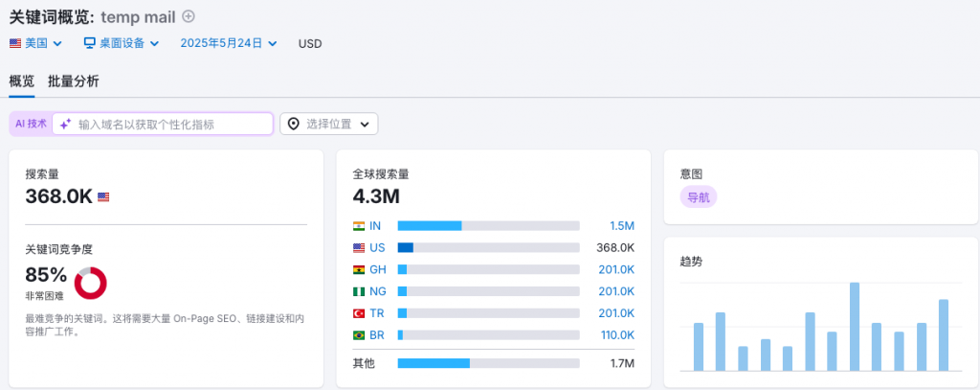Open the 2025年5月24日 date dropdown
980x390 pixels.
pos(229,43)
